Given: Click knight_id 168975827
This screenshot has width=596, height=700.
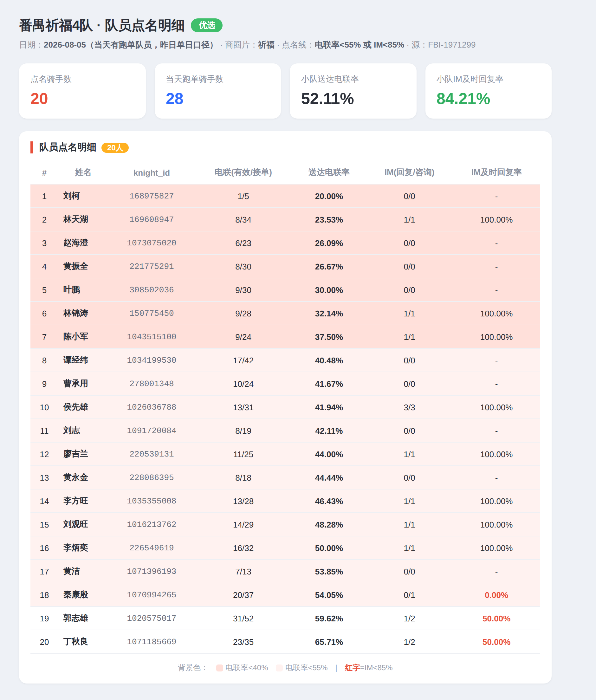Looking at the screenshot, I should (152, 196).
